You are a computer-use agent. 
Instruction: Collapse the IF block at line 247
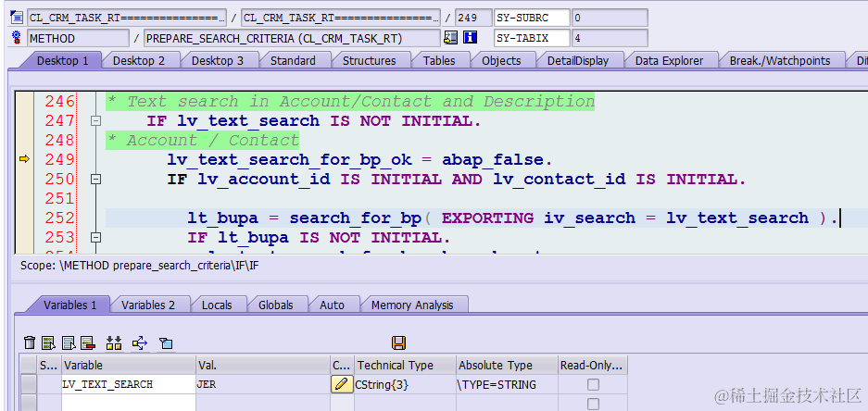95,121
